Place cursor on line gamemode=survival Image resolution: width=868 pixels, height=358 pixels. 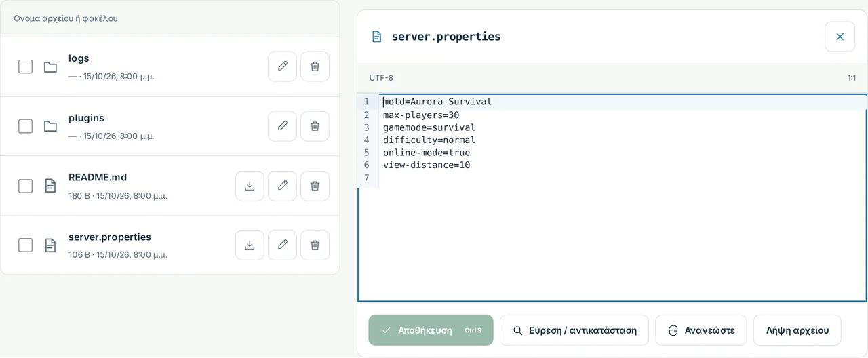(x=429, y=127)
